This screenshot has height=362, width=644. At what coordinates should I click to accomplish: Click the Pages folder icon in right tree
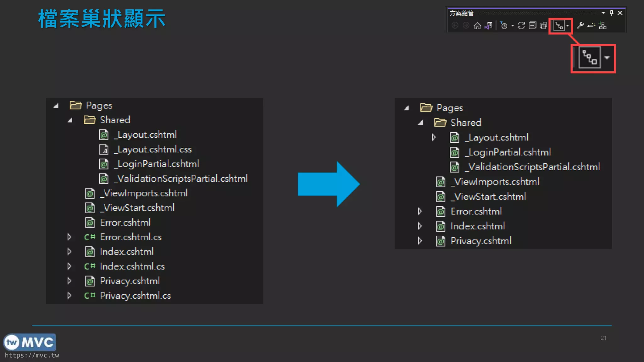pos(426,108)
